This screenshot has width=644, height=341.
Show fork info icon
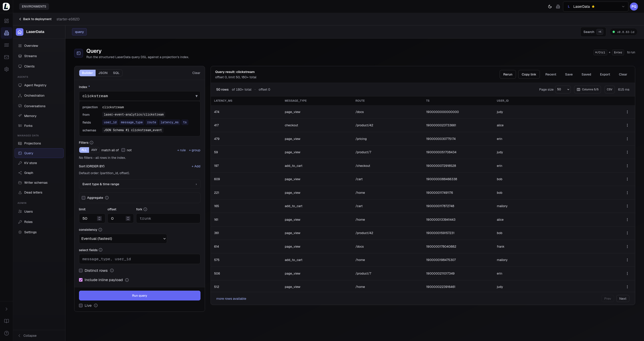pyautogui.click(x=145, y=209)
